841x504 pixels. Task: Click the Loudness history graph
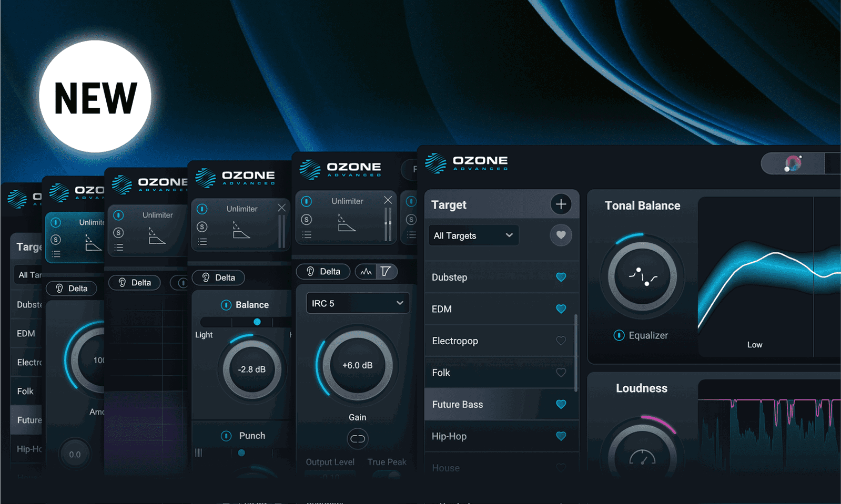769,428
